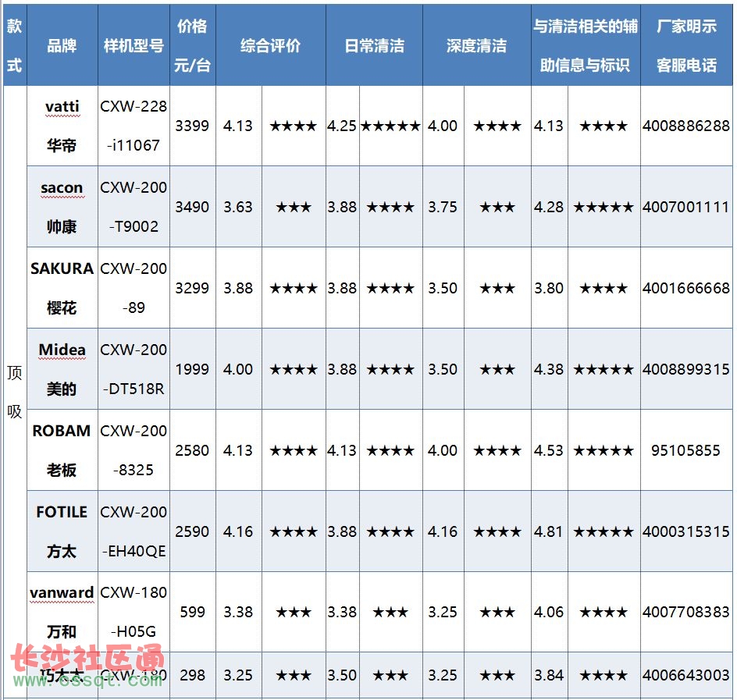Screen dimensions: 737x700
Task: Click ROBAM daily cleaning score 4.13
Action: pos(342,450)
